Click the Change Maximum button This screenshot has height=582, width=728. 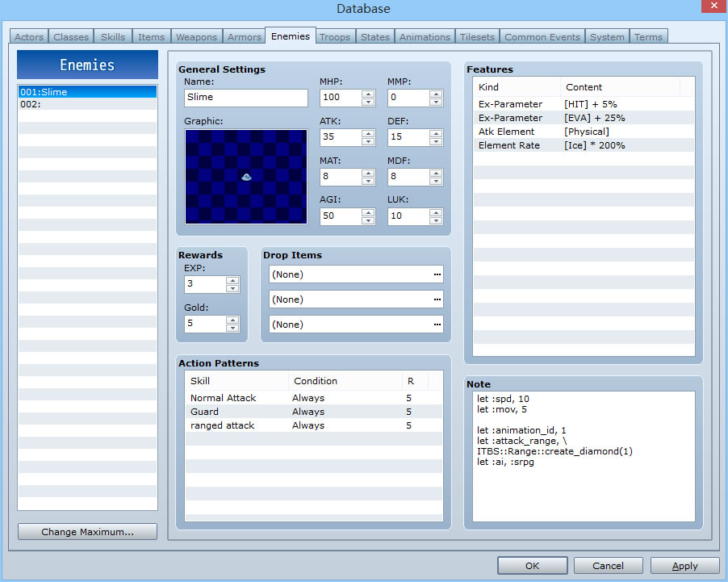coord(87,531)
